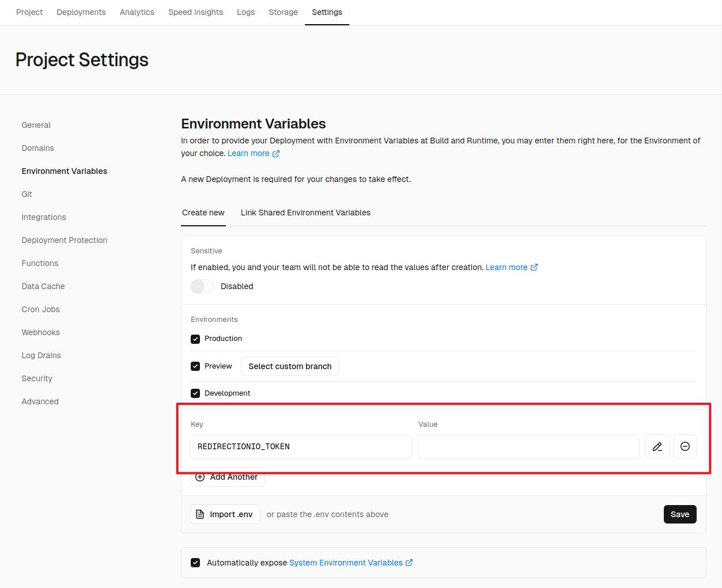Click the Add Another button

(228, 477)
